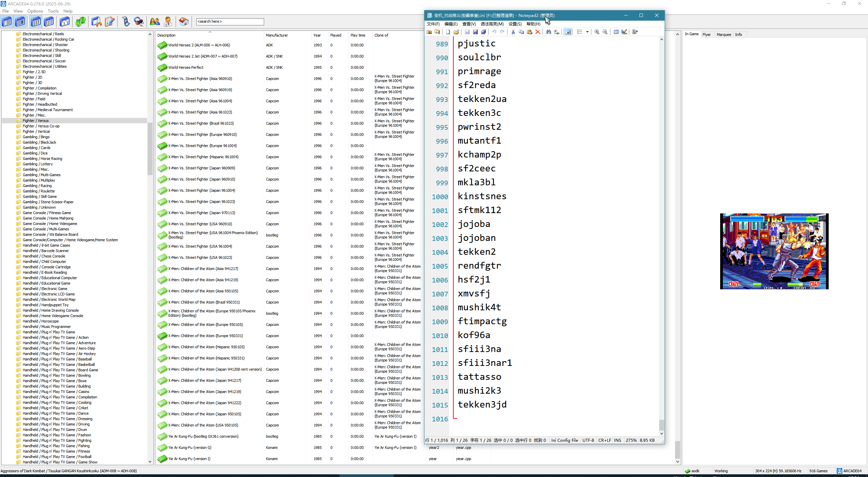Click the Save As floppy icon in Notepad2
Viewport: 868px width, 477px height.
coord(475,32)
